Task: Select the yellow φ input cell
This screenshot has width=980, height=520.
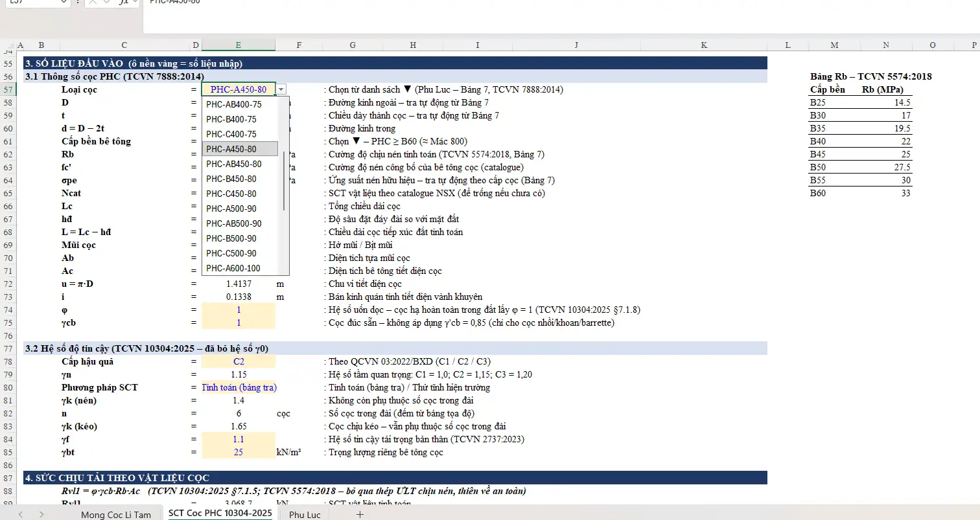Action: tap(239, 310)
